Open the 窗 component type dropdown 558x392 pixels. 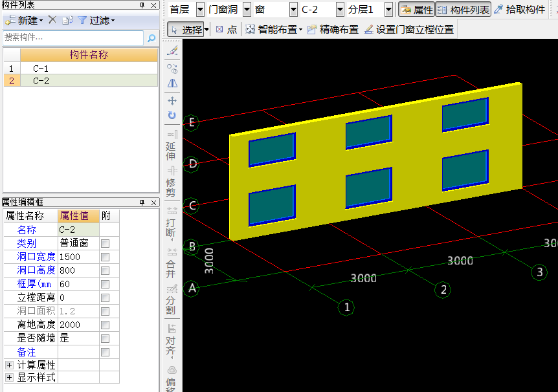click(294, 10)
